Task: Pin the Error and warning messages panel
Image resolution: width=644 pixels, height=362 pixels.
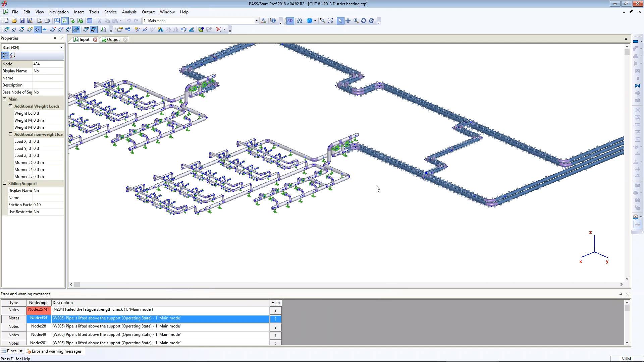Action: coord(620,294)
